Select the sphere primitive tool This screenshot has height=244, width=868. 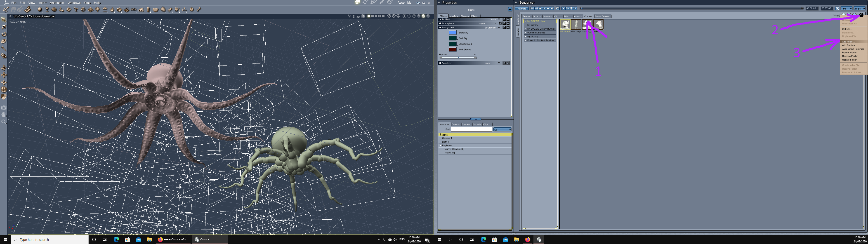pos(40,9)
